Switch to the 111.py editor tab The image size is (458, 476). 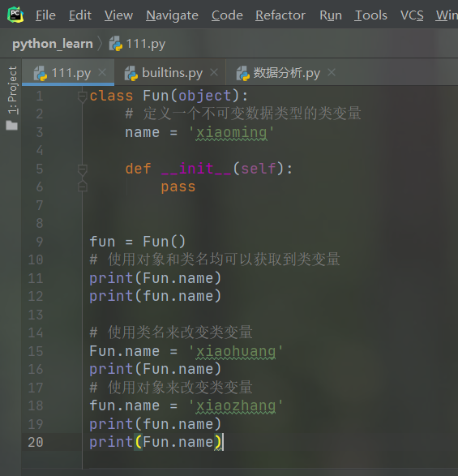[68, 73]
